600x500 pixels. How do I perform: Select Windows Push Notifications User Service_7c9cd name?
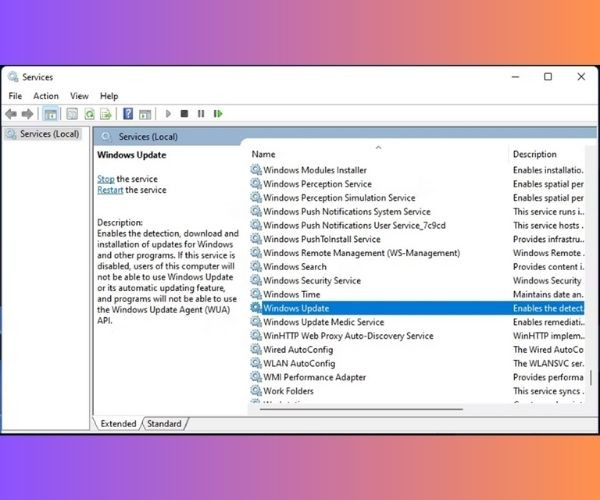tap(354, 225)
